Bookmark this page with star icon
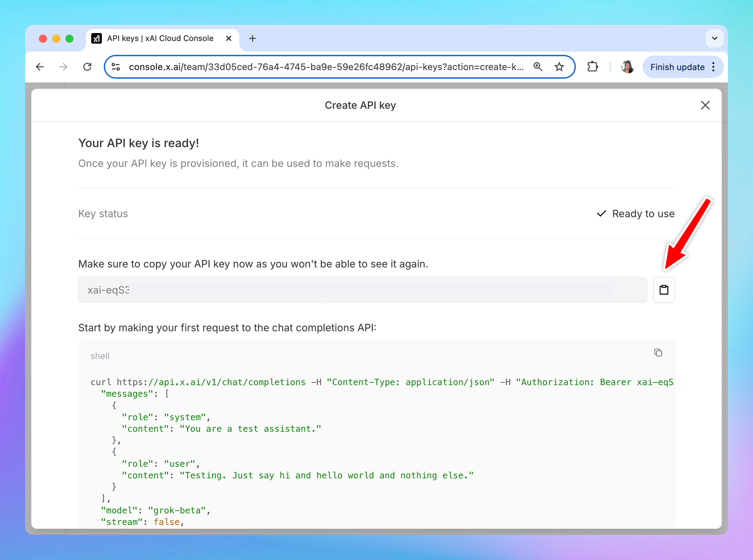 (559, 67)
